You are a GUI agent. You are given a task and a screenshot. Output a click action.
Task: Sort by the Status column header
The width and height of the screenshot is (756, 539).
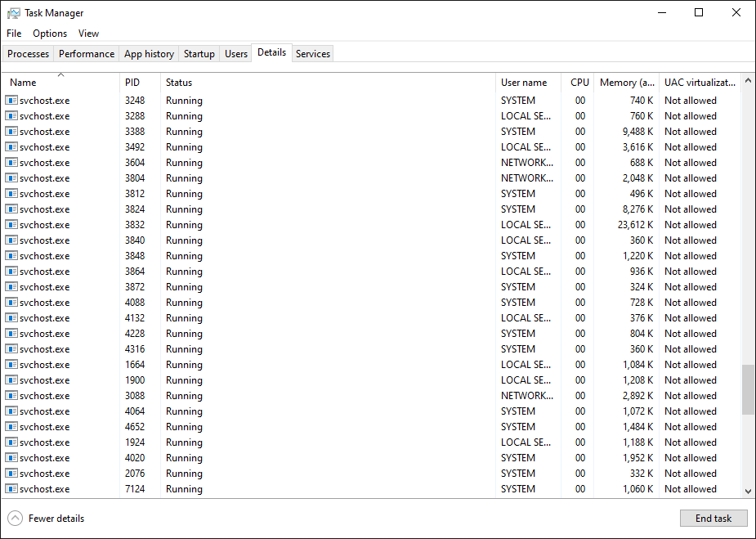tap(328, 83)
